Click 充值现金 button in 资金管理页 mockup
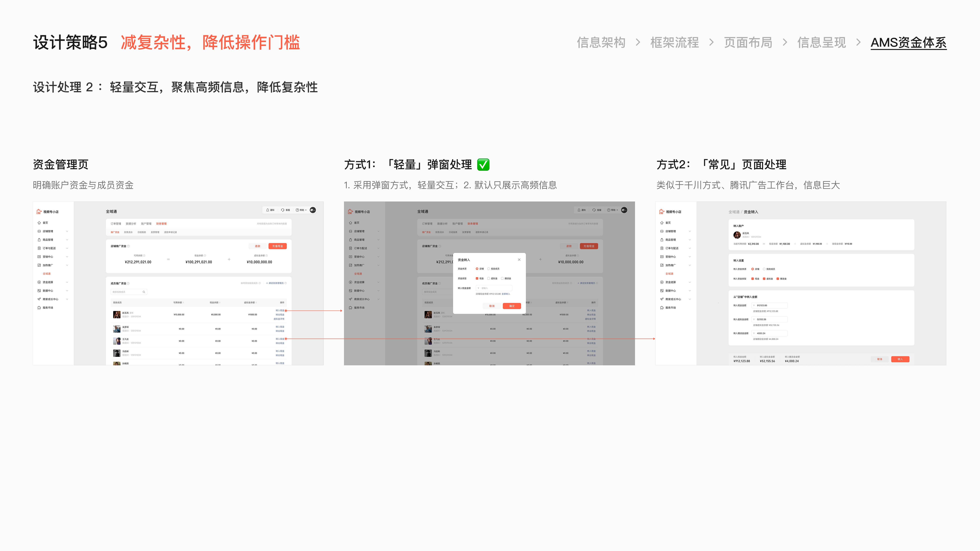 [x=277, y=246]
